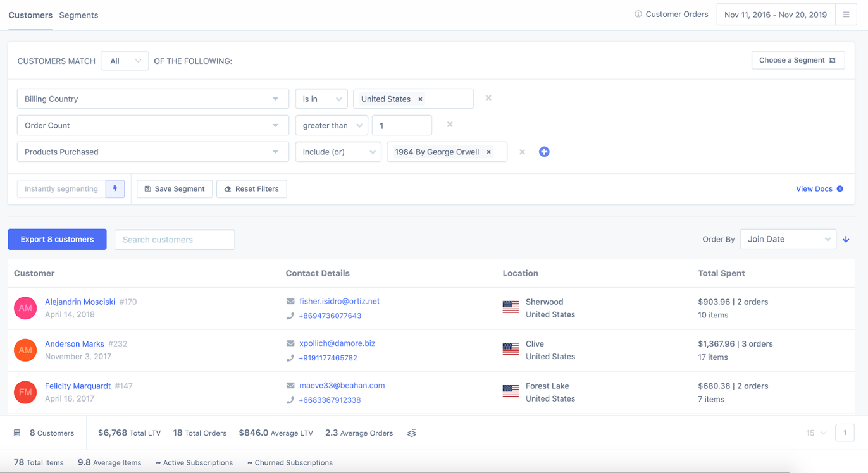868x473 pixels.
Task: Reverse sort direction with arrow beside Join Date
Action: (x=846, y=239)
